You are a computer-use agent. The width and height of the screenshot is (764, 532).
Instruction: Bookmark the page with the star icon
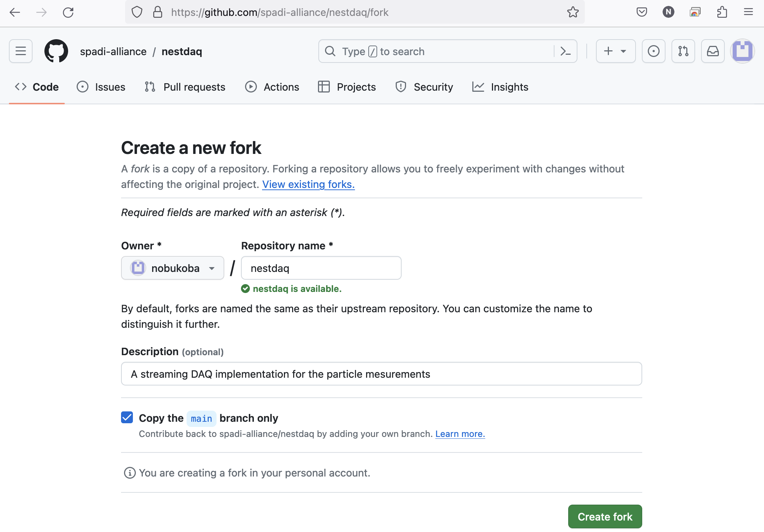click(573, 12)
